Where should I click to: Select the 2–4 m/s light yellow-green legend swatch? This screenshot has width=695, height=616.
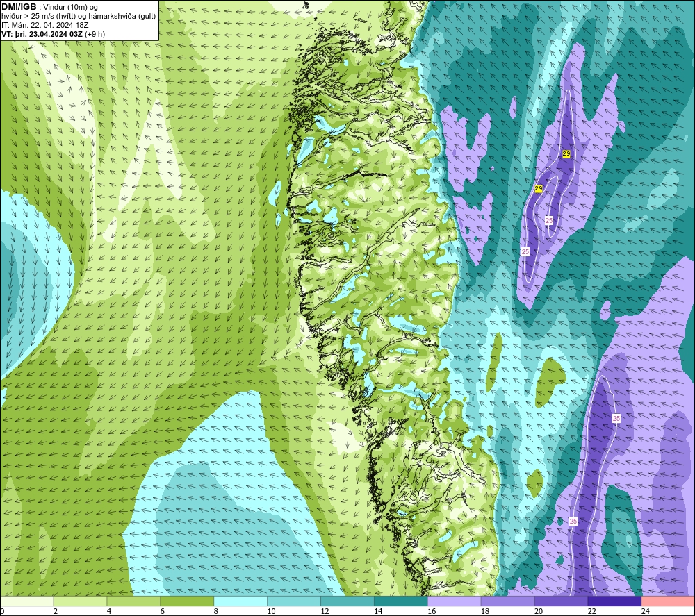80,601
